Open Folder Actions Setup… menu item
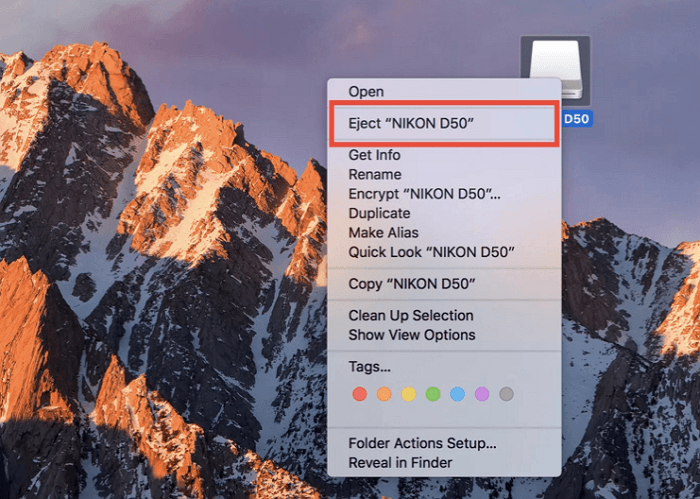This screenshot has height=499, width=700. point(444,443)
